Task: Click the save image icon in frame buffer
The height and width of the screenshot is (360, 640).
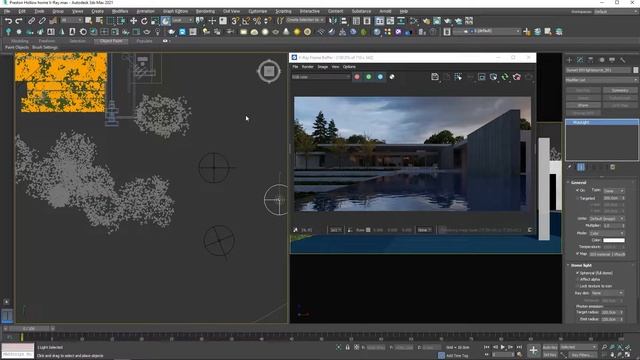Action: point(435,77)
